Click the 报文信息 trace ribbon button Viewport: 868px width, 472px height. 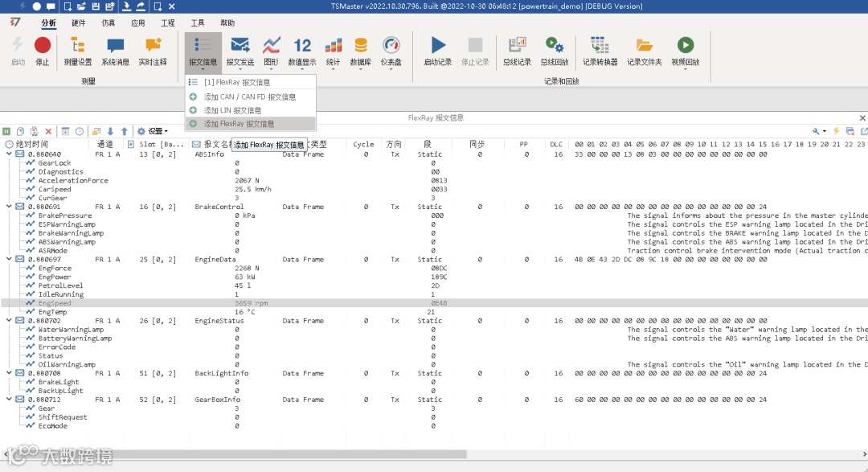[203, 52]
